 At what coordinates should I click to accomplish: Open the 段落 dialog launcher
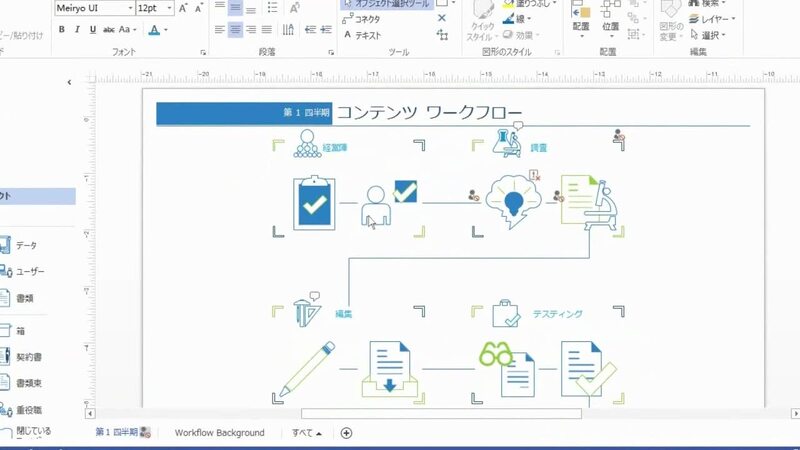(331, 52)
